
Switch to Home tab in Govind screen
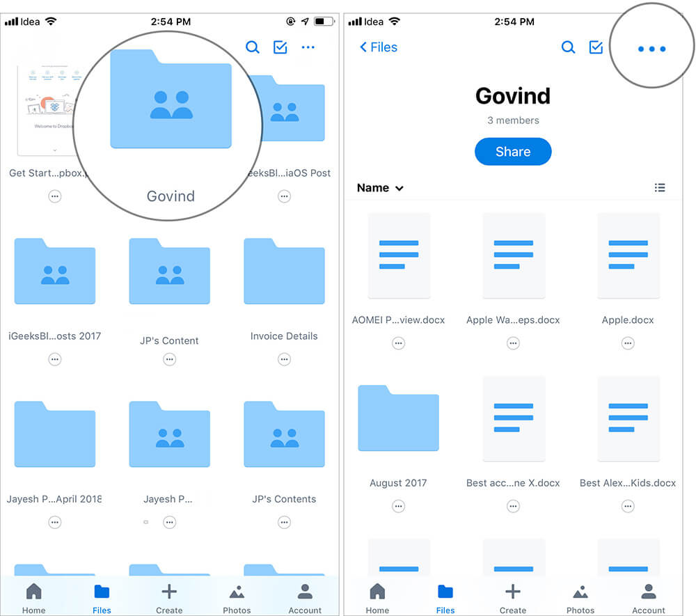377,598
